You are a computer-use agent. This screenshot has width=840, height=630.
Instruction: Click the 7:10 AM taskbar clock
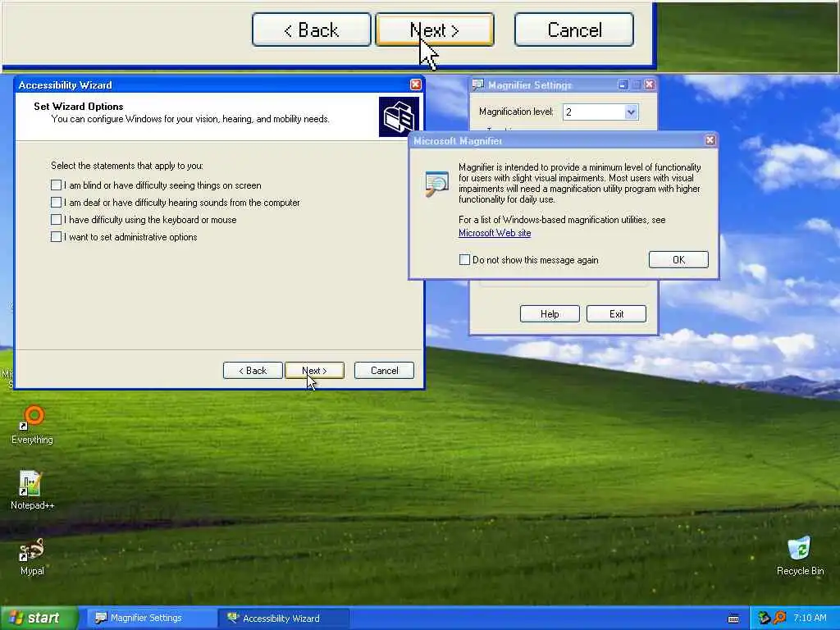pyautogui.click(x=810, y=618)
